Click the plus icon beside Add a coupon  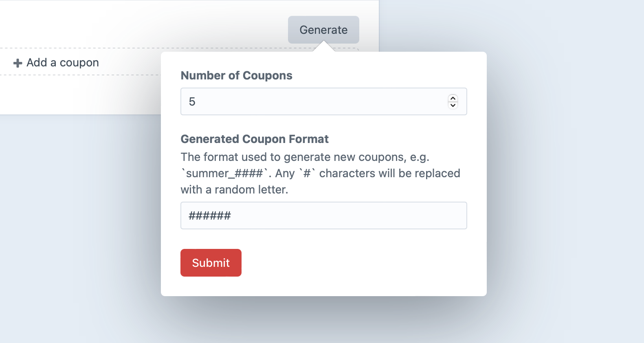pos(17,63)
